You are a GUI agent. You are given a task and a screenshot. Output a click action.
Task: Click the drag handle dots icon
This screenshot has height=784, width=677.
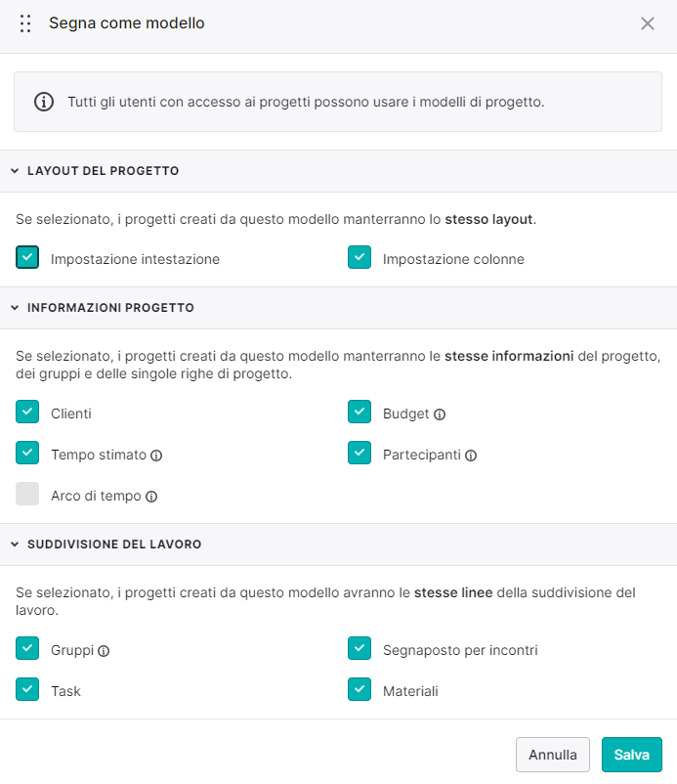[25, 23]
